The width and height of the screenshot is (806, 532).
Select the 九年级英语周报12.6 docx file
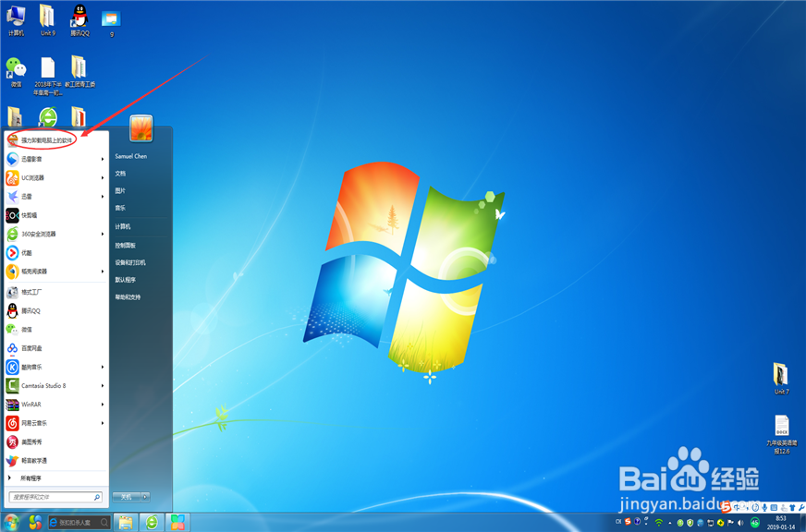(781, 434)
